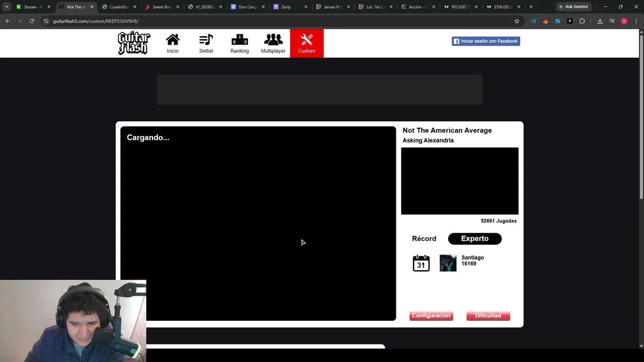Click the black Z extension icon
Screen dimensions: 644x362
570,21
